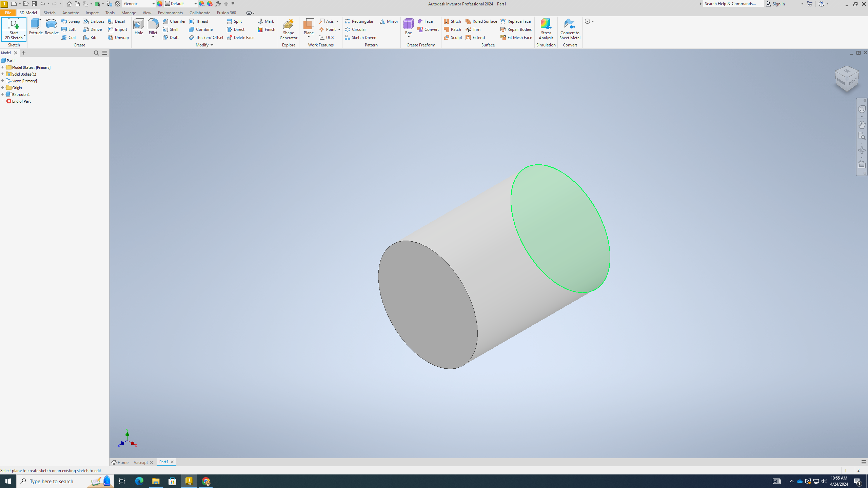
Task: Save the document from quick access toolbar
Action: point(34,4)
